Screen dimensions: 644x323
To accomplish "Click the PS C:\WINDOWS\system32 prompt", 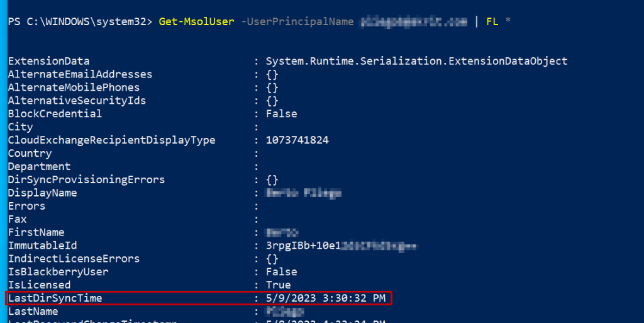I will pos(80,22).
